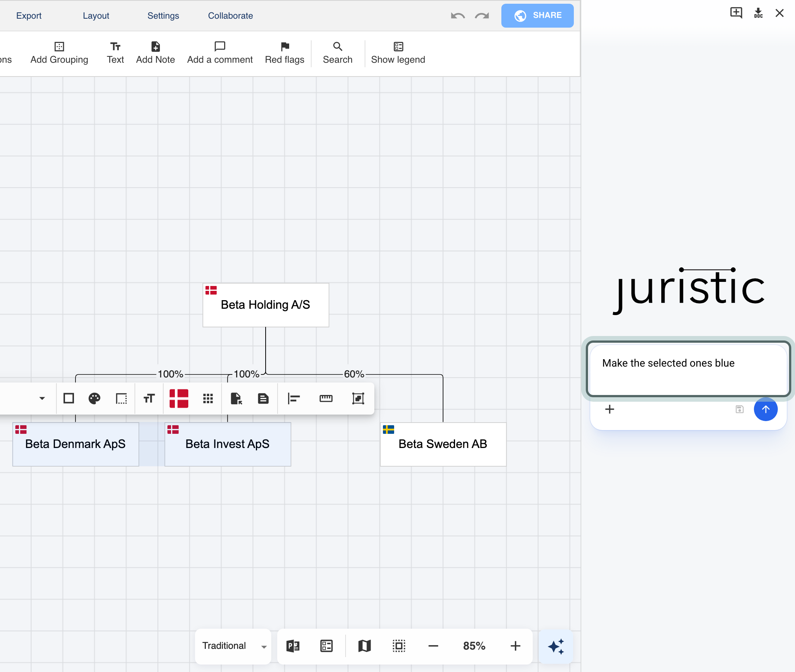795x672 pixels.
Task: Click the fit-to-frame icon in node toolbar
Action: click(358, 398)
